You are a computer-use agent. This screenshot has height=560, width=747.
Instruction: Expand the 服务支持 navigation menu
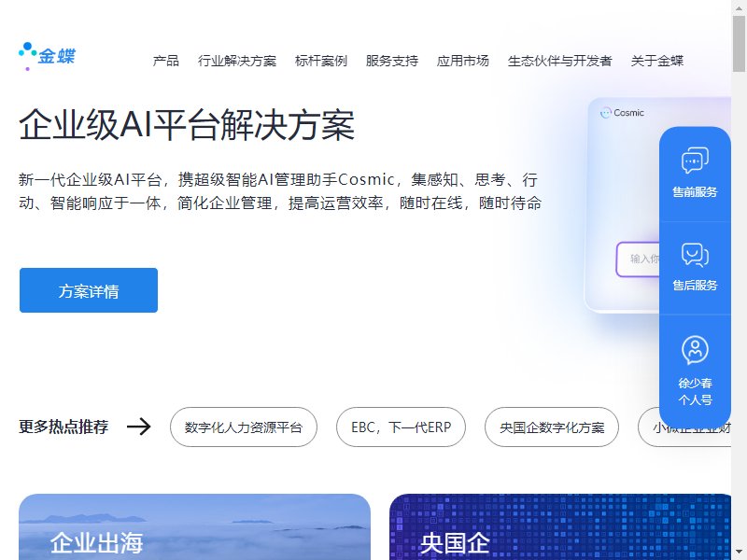(391, 61)
